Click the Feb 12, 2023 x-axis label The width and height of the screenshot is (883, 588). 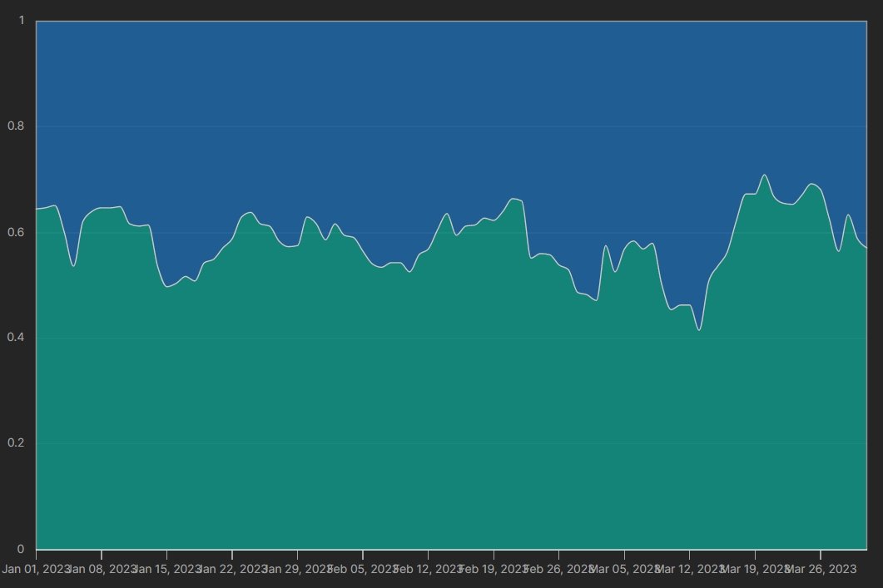pos(428,569)
